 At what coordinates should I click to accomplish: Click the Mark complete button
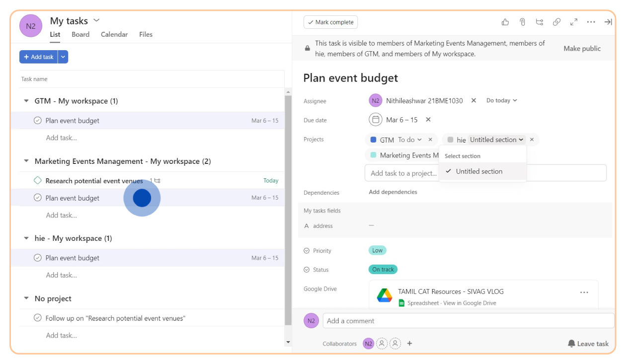point(331,22)
